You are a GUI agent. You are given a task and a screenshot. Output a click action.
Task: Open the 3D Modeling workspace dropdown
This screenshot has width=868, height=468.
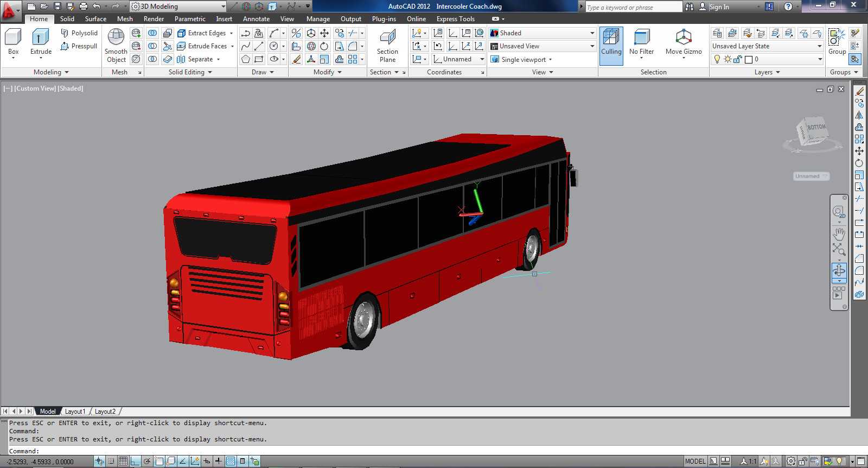[178, 7]
